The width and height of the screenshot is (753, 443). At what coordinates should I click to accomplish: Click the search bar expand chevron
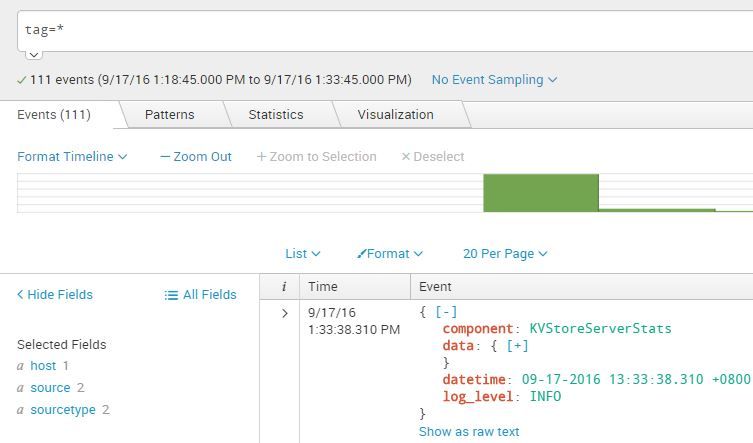(33, 55)
